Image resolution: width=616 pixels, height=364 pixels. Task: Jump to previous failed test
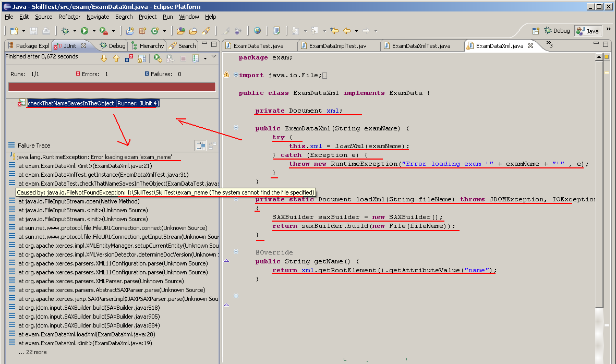(x=116, y=58)
